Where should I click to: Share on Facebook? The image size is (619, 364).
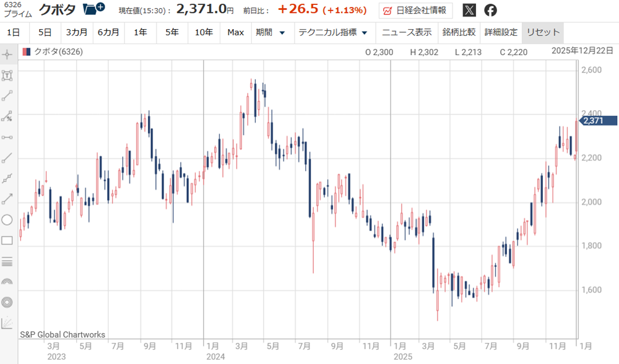point(490,11)
